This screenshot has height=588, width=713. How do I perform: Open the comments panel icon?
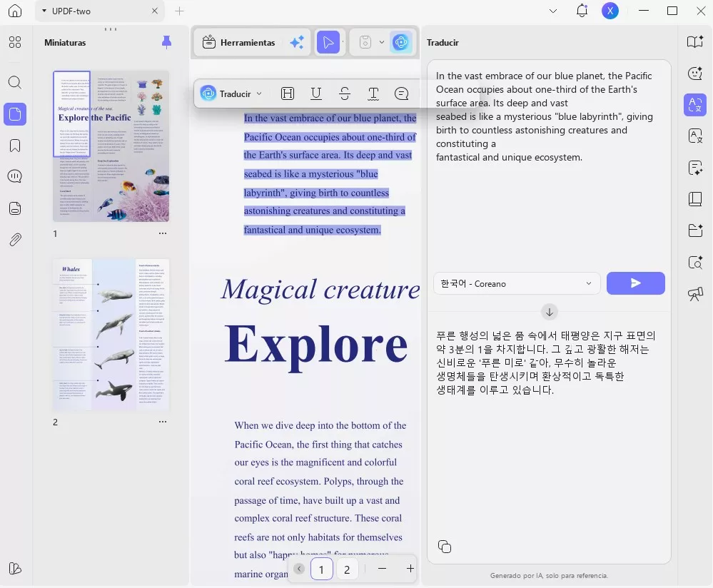click(x=15, y=176)
